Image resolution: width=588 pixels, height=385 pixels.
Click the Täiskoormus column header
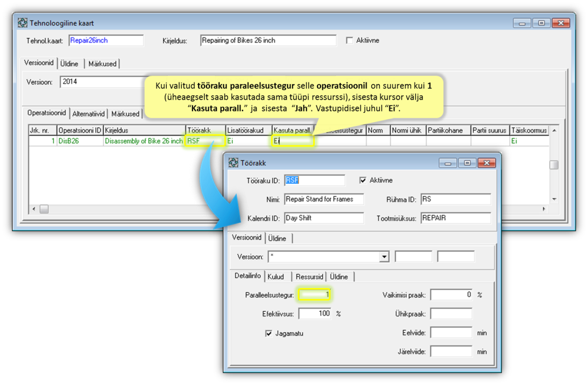[x=529, y=130]
